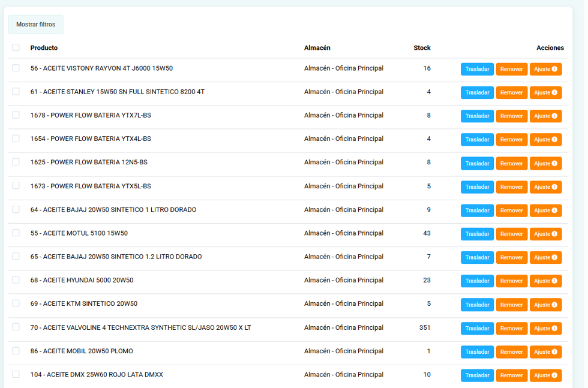Viewport: 588px width, 388px height.
Task: Open Ajuste for BATERIA YTX4L-BS
Action: (x=545, y=140)
